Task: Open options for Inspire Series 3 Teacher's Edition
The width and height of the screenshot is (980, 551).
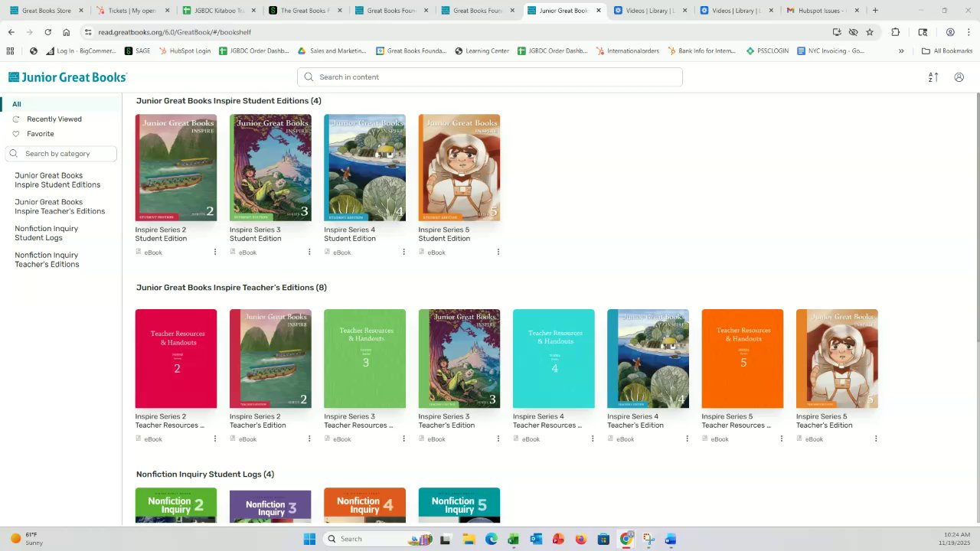Action: point(498,439)
